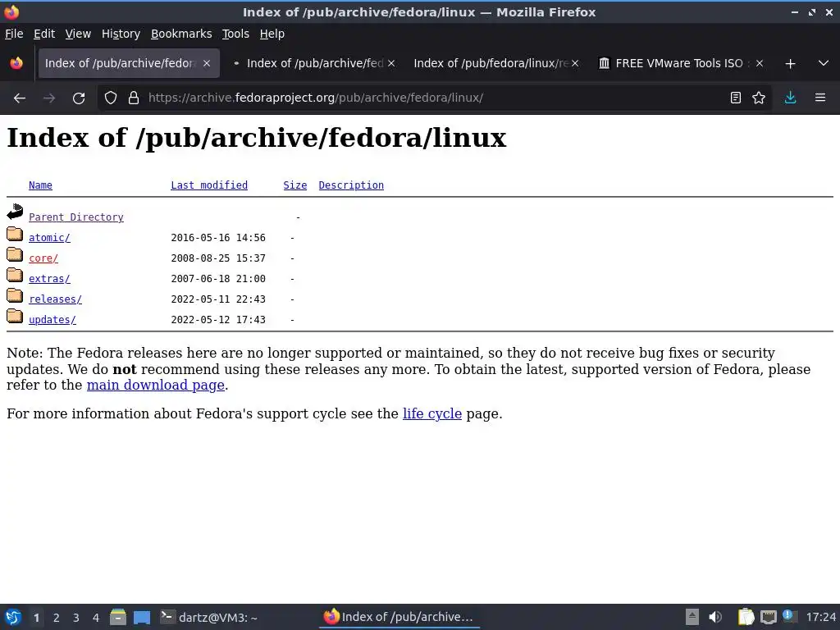Click the 17:24 clock in panel
The image size is (840, 630).
coord(820,617)
